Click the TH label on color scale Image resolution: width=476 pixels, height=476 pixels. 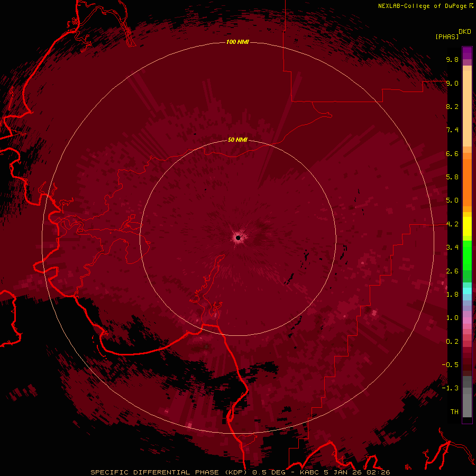[454, 412]
